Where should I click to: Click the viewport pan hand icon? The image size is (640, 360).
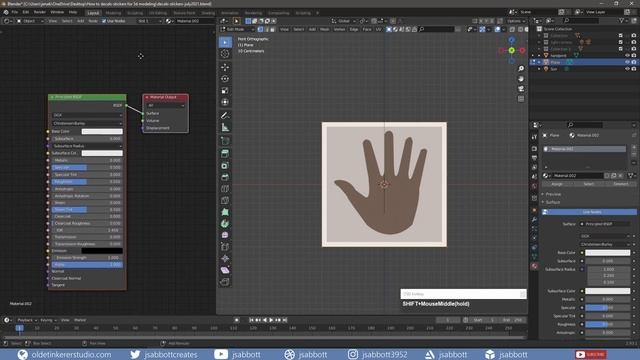(521, 79)
